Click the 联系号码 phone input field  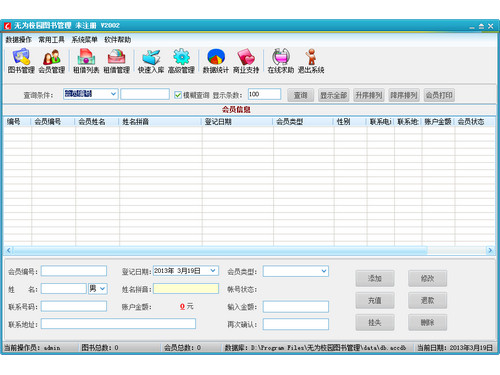point(74,306)
